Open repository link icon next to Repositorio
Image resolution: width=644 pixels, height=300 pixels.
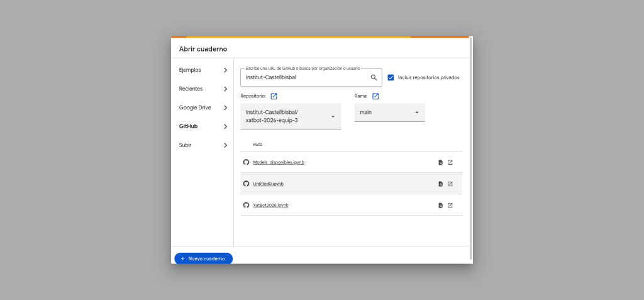click(274, 96)
